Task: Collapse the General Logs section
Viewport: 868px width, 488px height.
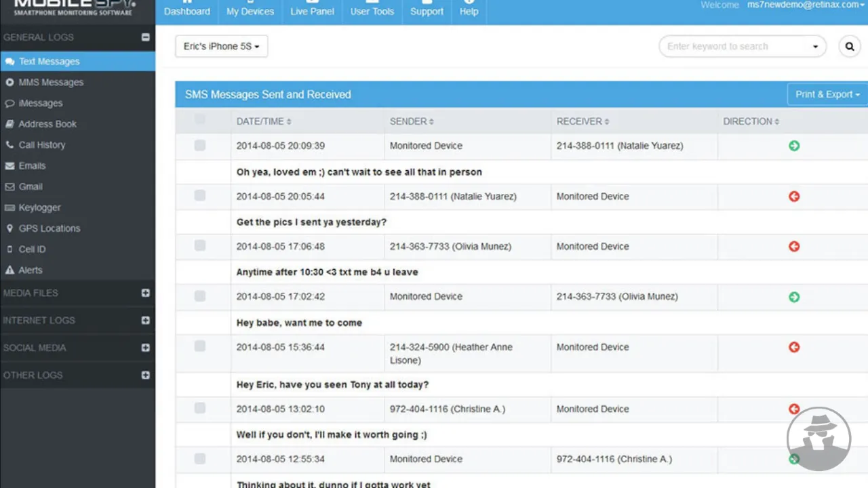Action: point(145,37)
